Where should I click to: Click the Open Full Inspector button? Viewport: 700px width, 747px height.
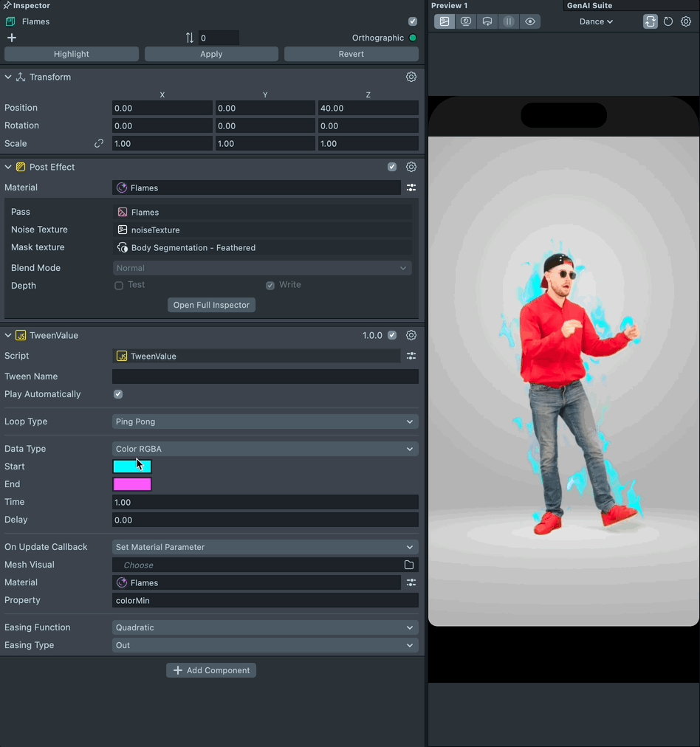pos(211,305)
